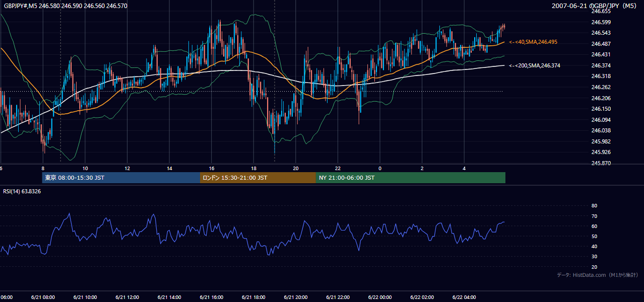Select the orange 40 SMA label 246.495
This screenshot has height=302, width=644.
[533, 42]
